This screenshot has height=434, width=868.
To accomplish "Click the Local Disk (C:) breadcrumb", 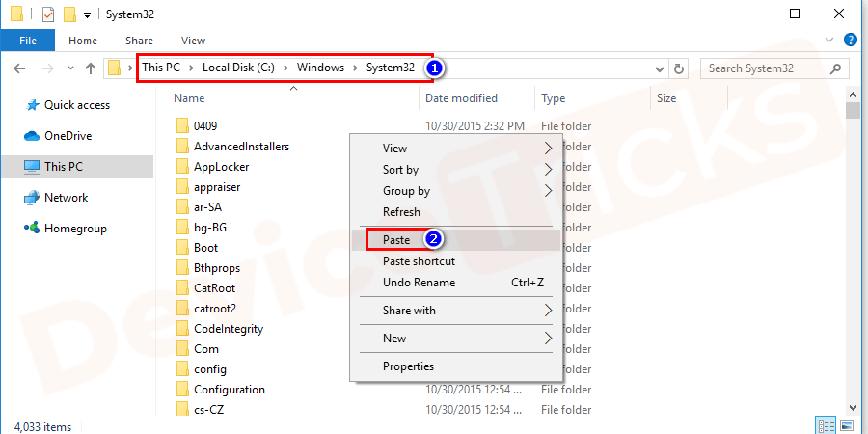I will (x=238, y=68).
